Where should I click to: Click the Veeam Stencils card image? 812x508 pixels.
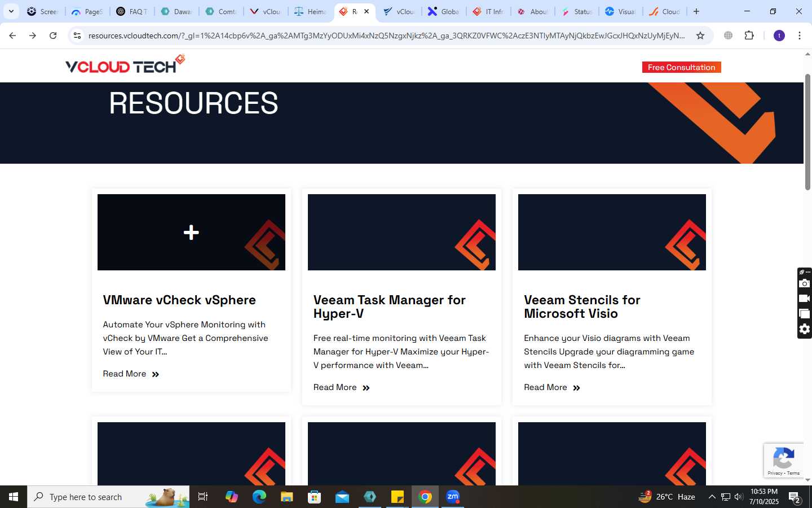(x=612, y=232)
